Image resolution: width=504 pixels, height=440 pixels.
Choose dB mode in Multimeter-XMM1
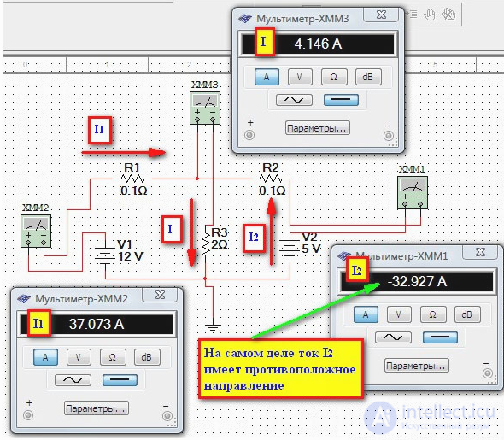coord(466,314)
